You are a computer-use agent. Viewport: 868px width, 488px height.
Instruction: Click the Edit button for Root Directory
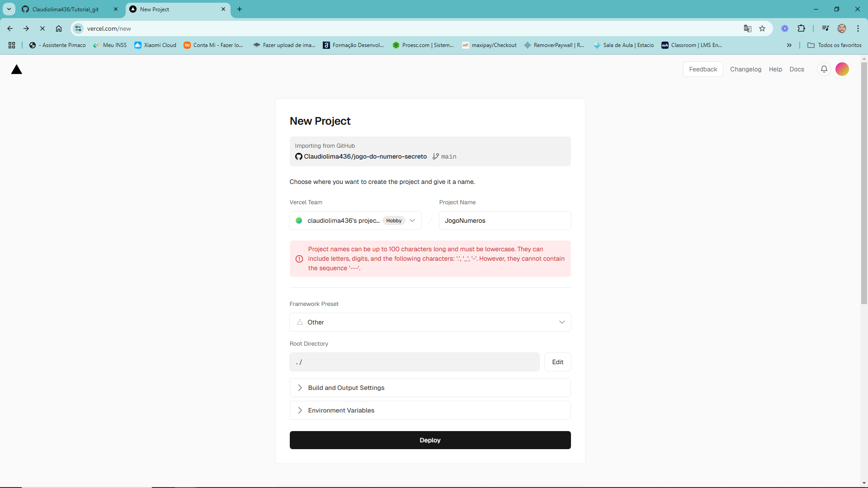(557, 361)
